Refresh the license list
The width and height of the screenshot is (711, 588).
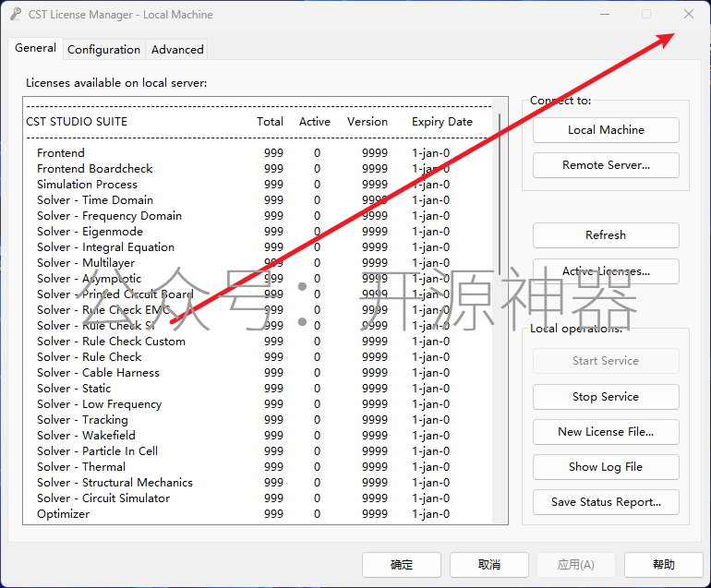(606, 235)
